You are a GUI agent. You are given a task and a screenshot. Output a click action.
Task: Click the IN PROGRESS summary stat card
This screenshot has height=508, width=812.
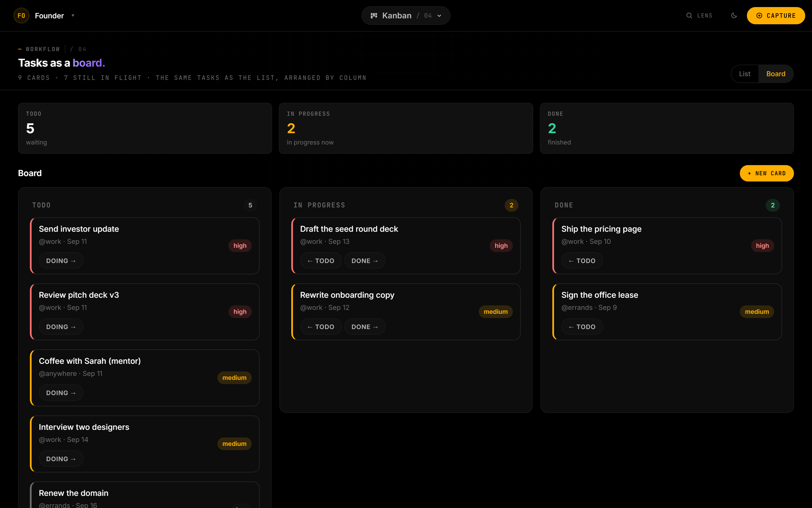click(406, 128)
